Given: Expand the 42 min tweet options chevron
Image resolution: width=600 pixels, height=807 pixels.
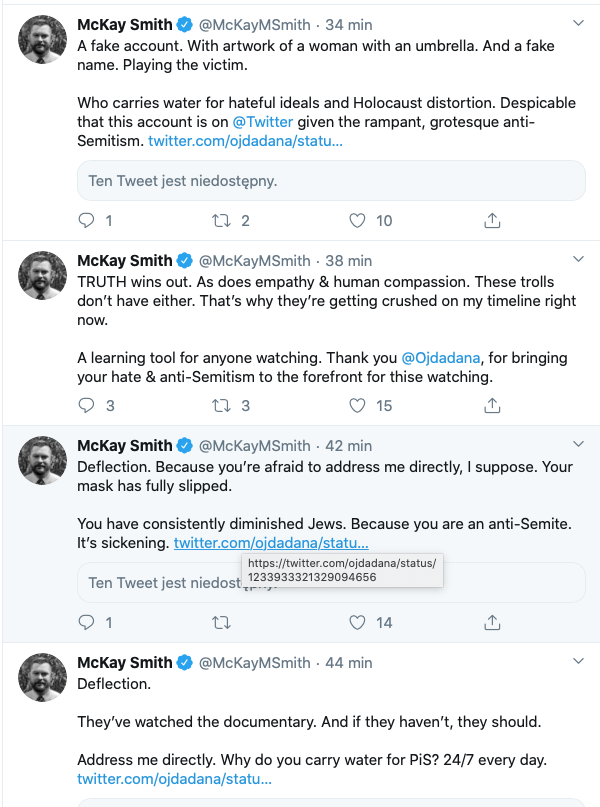Looking at the screenshot, I should [x=578, y=444].
